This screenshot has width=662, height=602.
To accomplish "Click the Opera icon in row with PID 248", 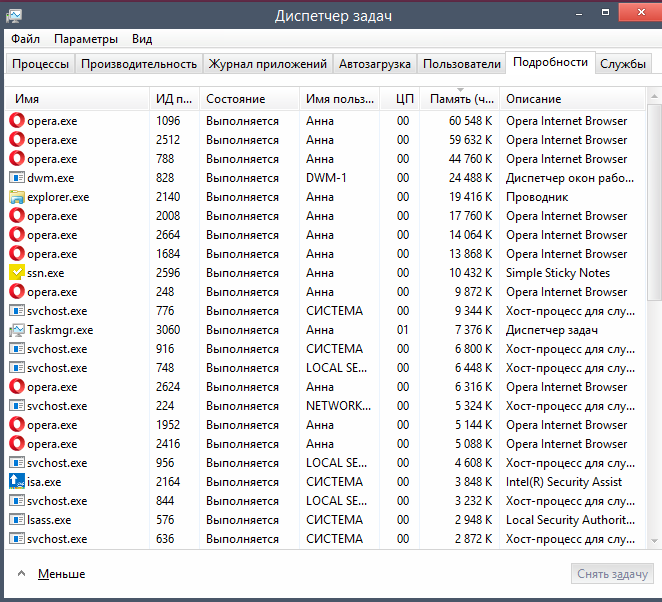I will [x=17, y=291].
